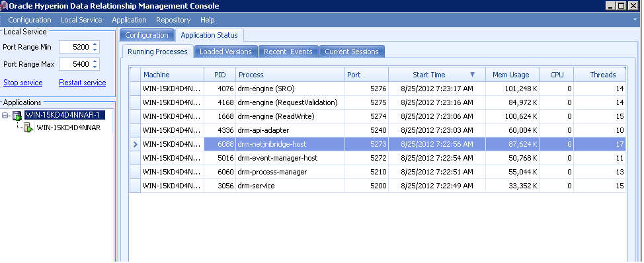
Task: Click PID cell 4076
Action: (x=220, y=89)
